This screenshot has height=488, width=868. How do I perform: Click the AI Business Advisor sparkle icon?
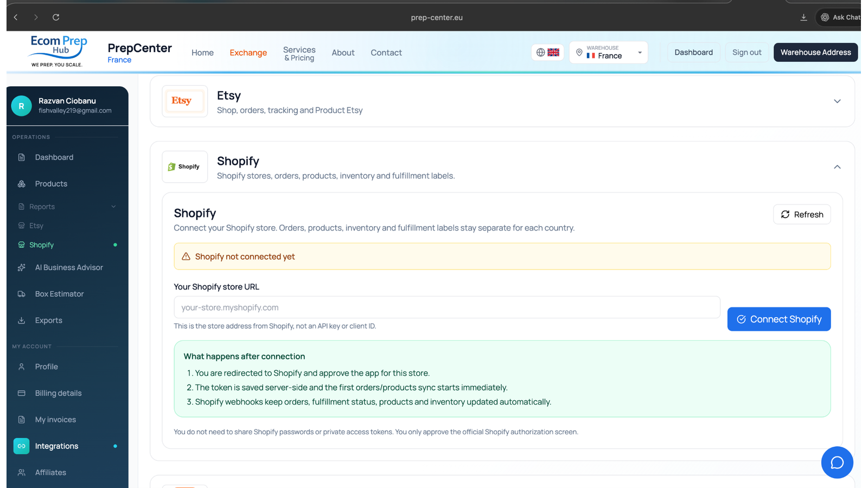point(22,267)
